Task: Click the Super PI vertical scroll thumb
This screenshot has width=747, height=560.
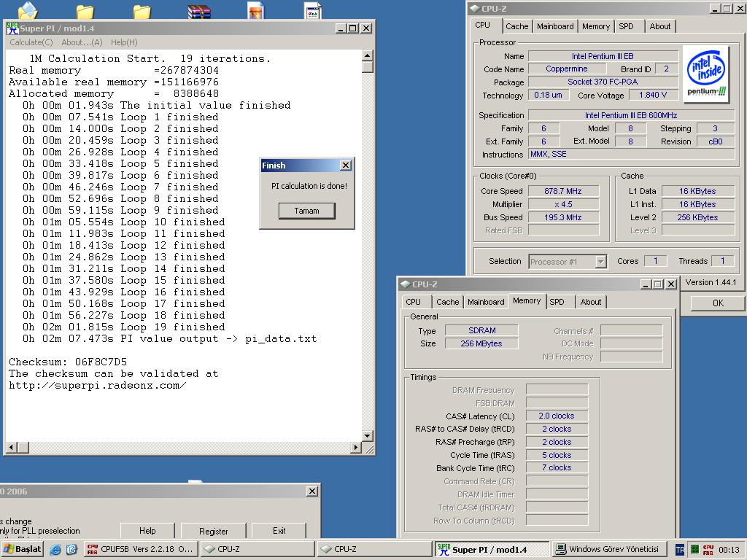Action: click(x=368, y=66)
